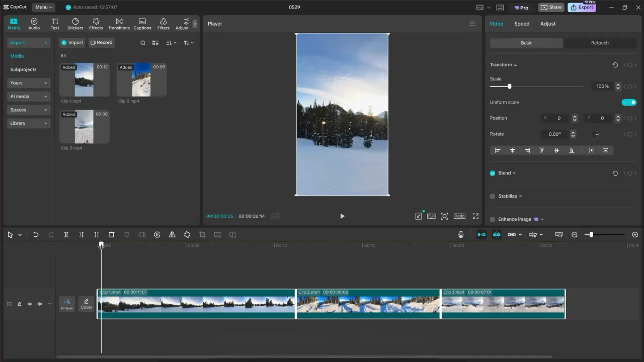Delete the selected clip with trash icon
This screenshot has height=362, width=644.
pyautogui.click(x=112, y=235)
